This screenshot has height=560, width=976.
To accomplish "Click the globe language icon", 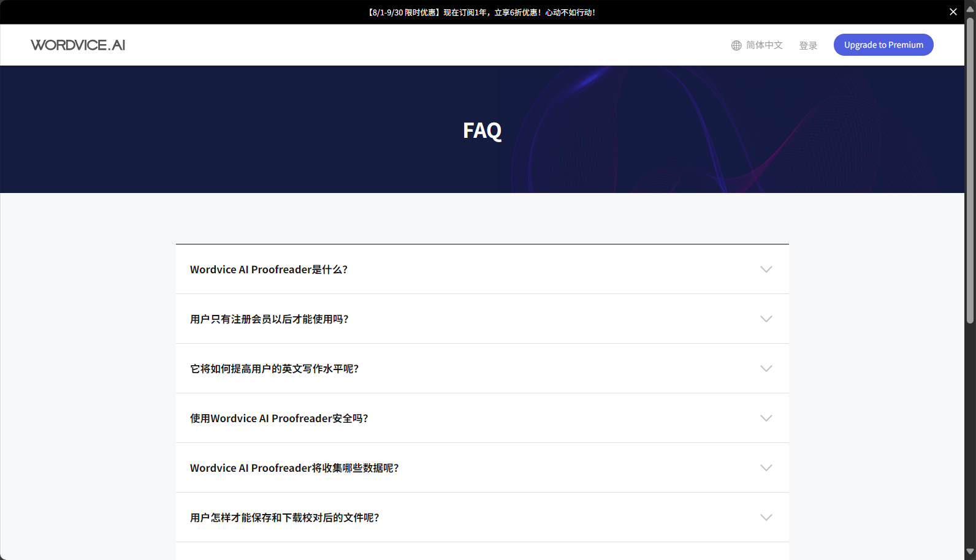I will [736, 45].
